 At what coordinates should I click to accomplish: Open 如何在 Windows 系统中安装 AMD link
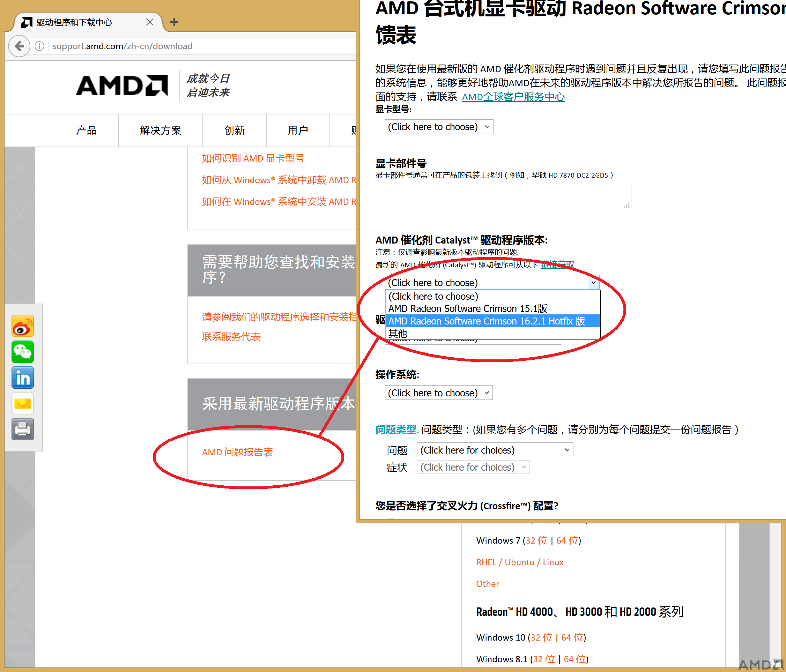(x=279, y=202)
